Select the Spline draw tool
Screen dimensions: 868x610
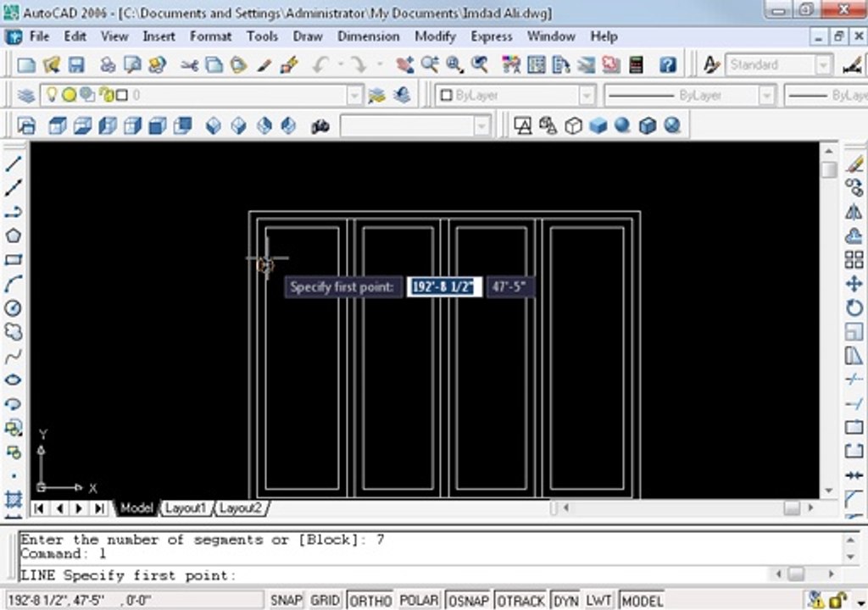point(14,356)
